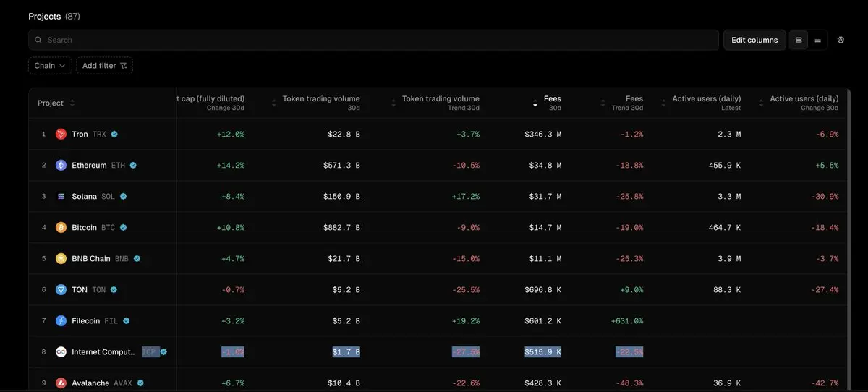The image size is (868, 392).
Task: Click the verified badge next to BNB
Action: point(137,258)
